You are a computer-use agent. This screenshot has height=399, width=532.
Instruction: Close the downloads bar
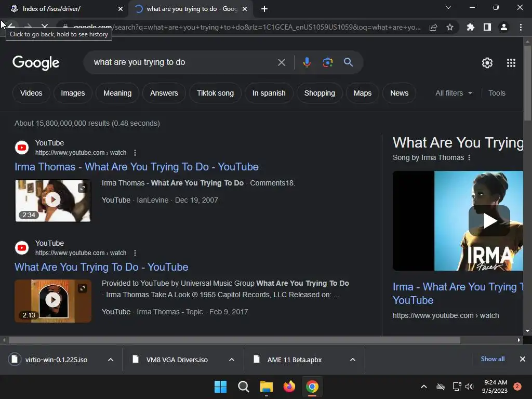tap(523, 359)
